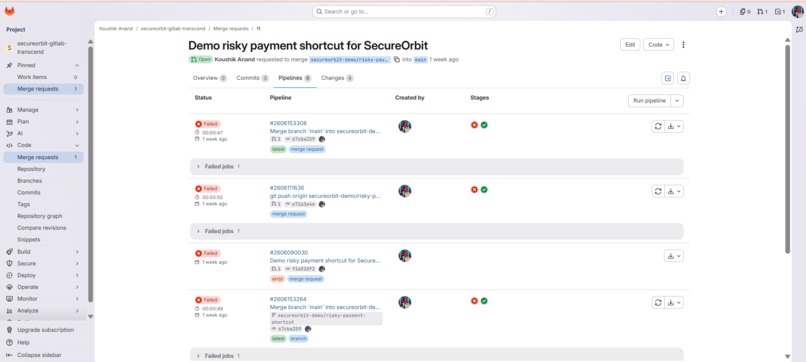Expand the AI section
The height and width of the screenshot is (362, 806).
pyautogui.click(x=43, y=134)
